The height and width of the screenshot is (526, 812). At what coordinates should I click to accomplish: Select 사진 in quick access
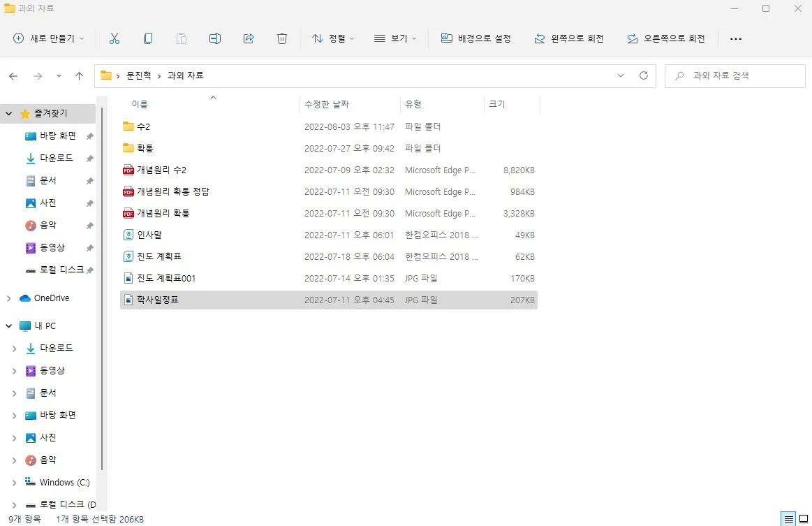coord(47,203)
